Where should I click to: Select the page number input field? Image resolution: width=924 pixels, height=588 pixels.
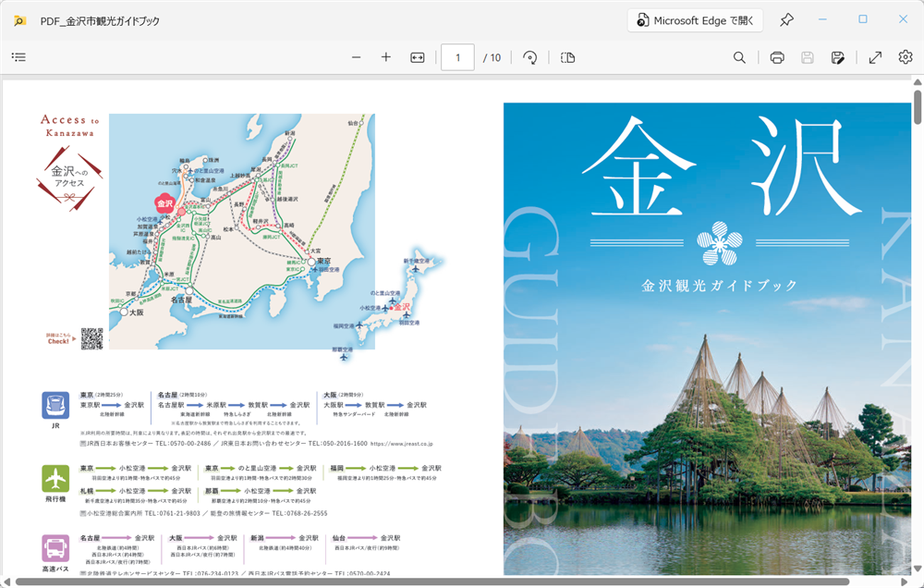coord(459,57)
